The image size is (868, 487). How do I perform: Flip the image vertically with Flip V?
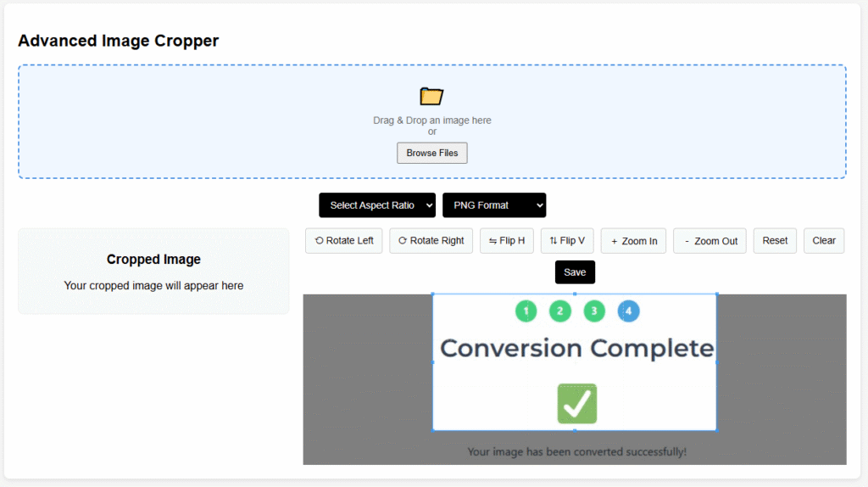coord(567,241)
